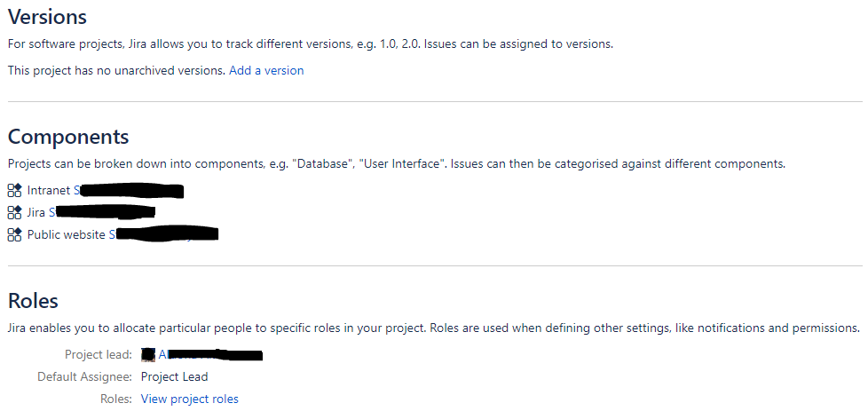
Task: Open the redacted lead link after Jira
Action: 102,212
